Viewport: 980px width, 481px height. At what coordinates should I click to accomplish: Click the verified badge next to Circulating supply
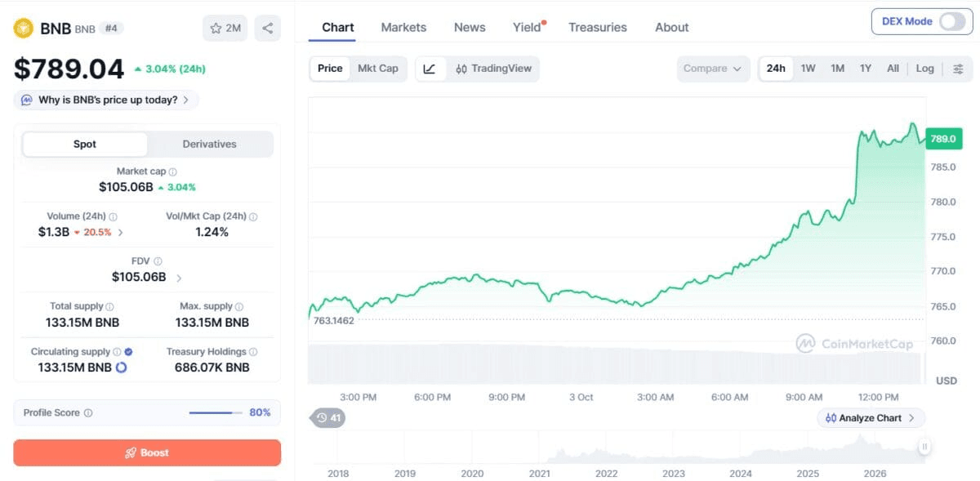[x=128, y=351]
